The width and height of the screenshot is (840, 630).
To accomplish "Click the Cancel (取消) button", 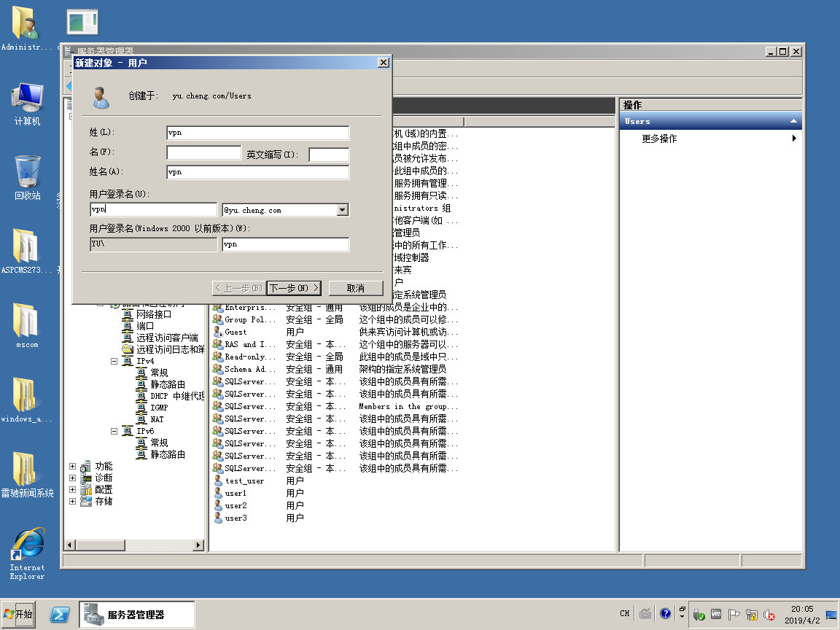I will pos(356,288).
